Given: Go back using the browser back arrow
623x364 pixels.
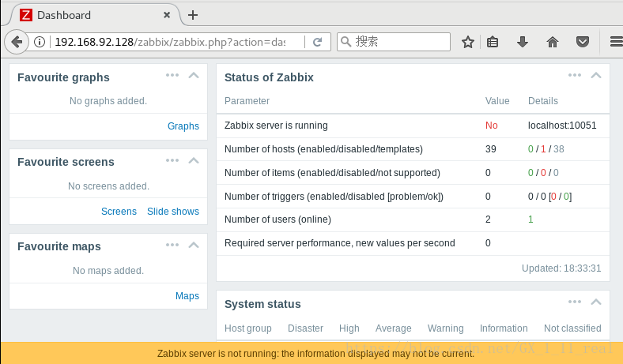Looking at the screenshot, I should tap(17, 42).
